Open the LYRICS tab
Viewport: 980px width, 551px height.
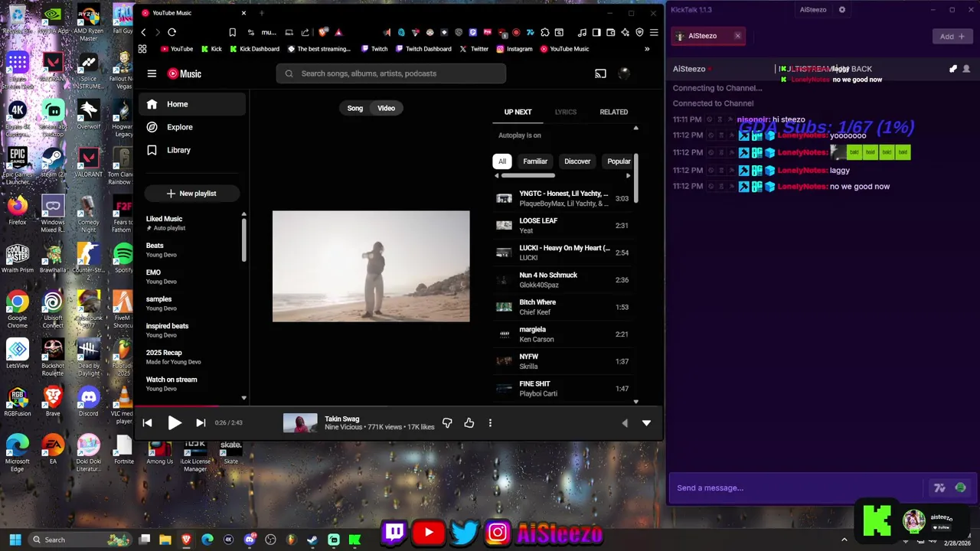[566, 112]
